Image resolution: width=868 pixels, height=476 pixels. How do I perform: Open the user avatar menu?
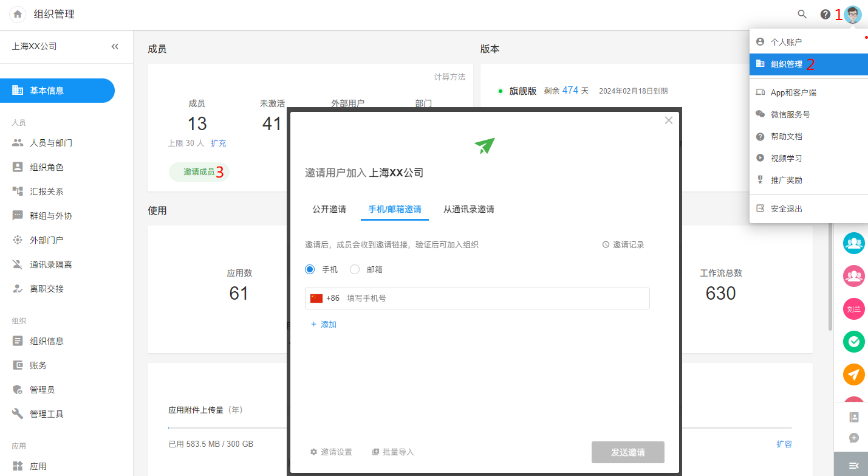click(853, 14)
